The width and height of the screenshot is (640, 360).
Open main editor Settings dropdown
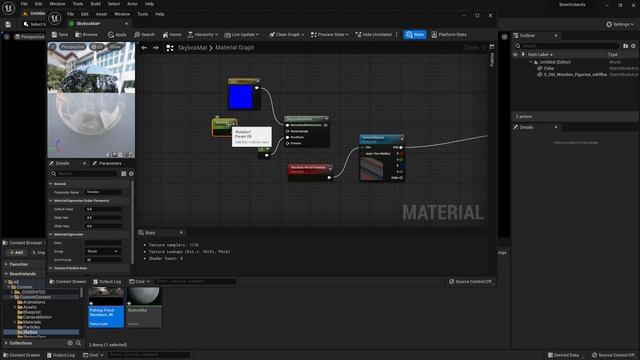pyautogui.click(x=620, y=24)
